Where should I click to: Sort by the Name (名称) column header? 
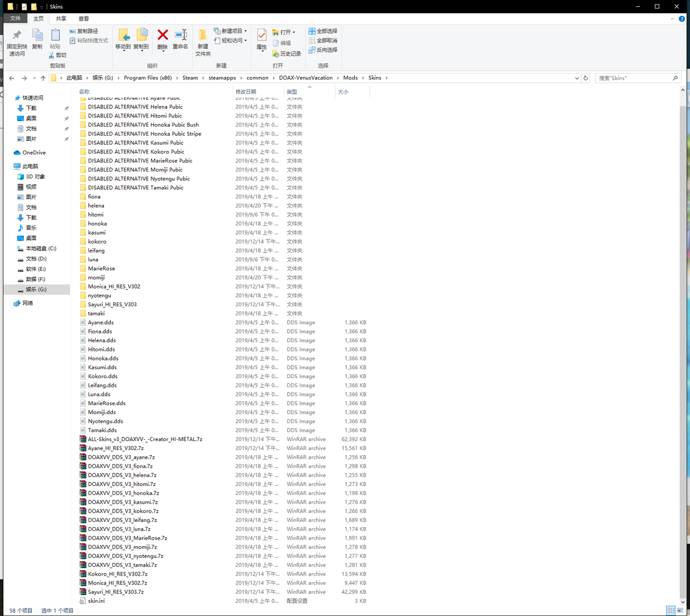[x=84, y=91]
